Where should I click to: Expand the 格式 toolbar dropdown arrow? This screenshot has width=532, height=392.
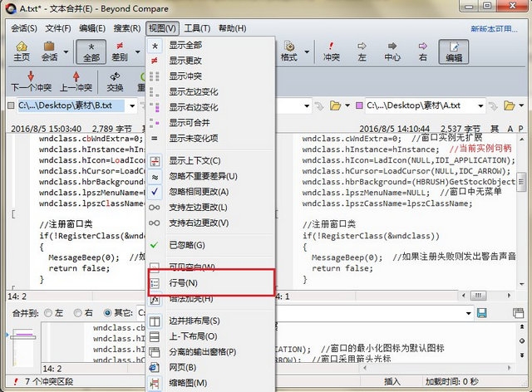pos(307,51)
